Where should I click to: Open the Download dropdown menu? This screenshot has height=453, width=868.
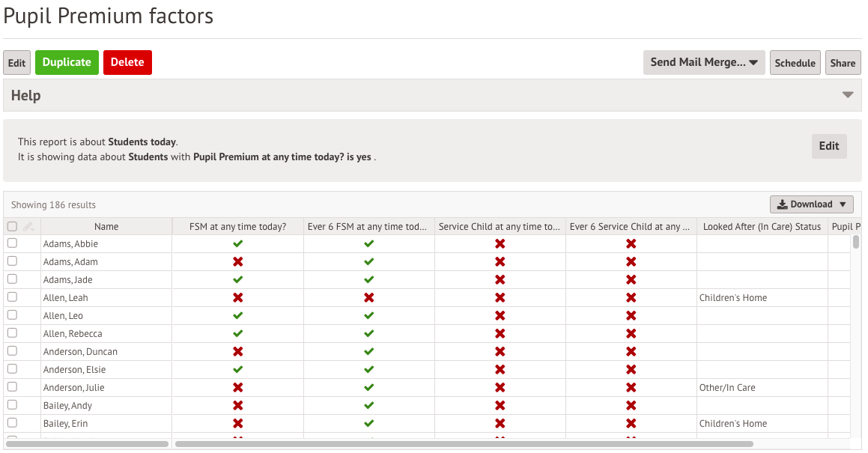(811, 204)
